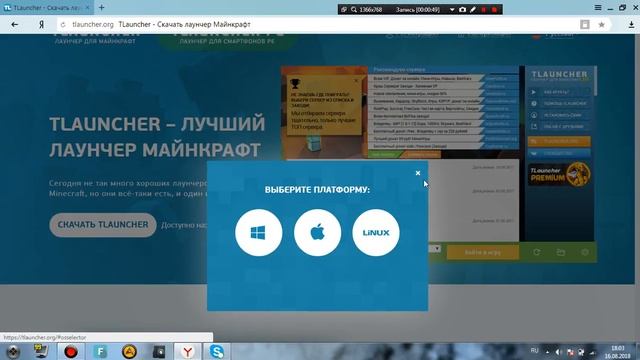The width and height of the screenshot is (640, 360).
Task: Bookmark the page with the star icon
Action: pyautogui.click(x=601, y=24)
